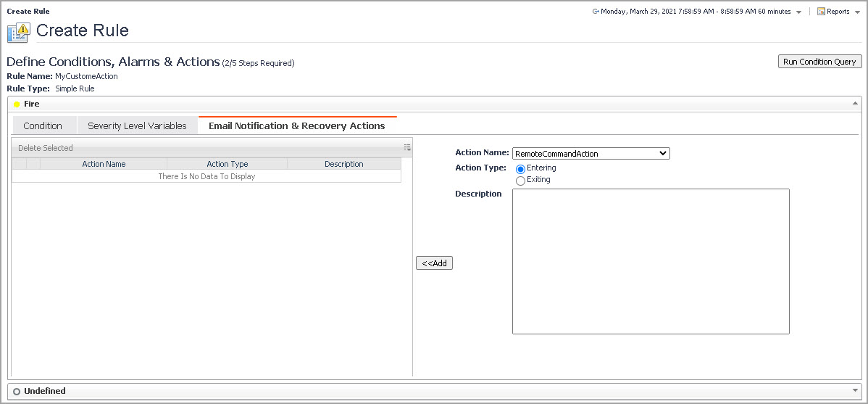
Task: Click into the Description text area
Action: click(x=650, y=261)
